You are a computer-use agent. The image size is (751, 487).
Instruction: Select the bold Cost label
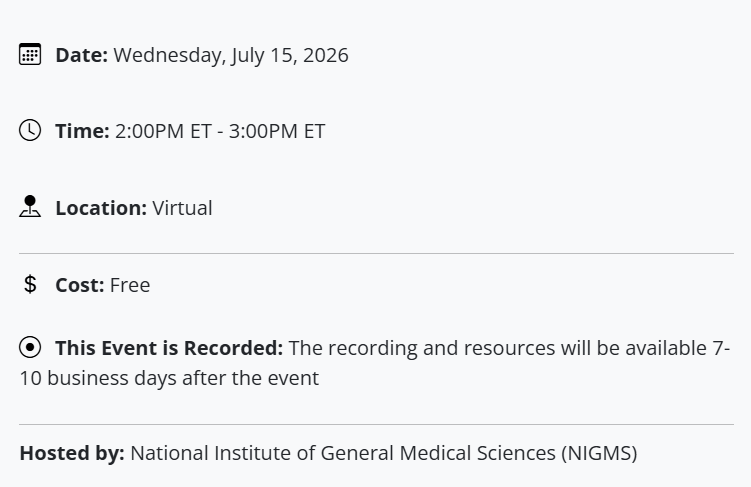[x=80, y=285]
